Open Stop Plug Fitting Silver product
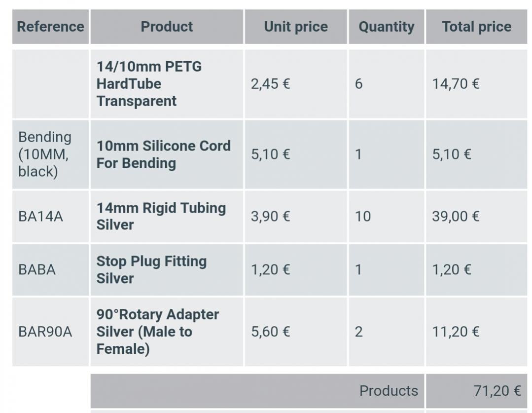The width and height of the screenshot is (532, 413). 152,270
